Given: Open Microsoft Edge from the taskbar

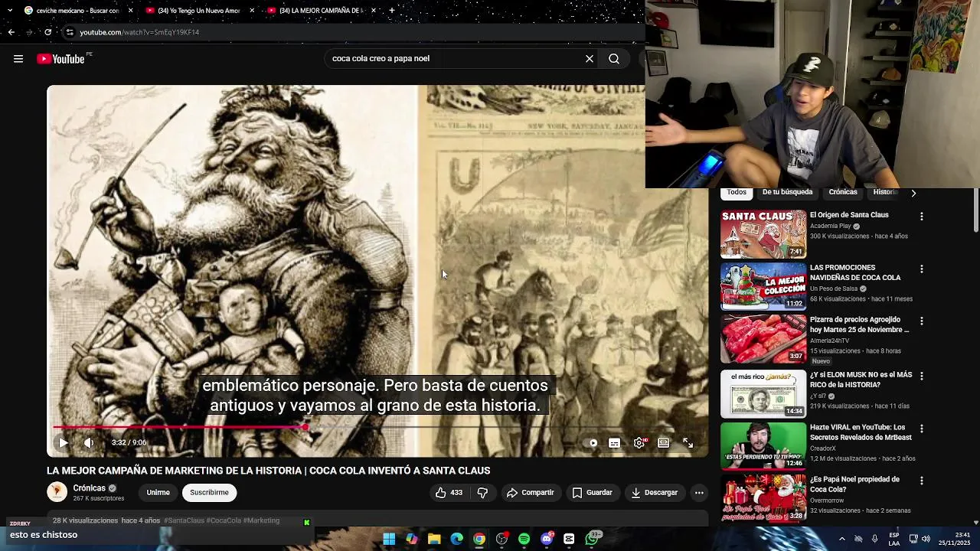Looking at the screenshot, I should point(457,539).
